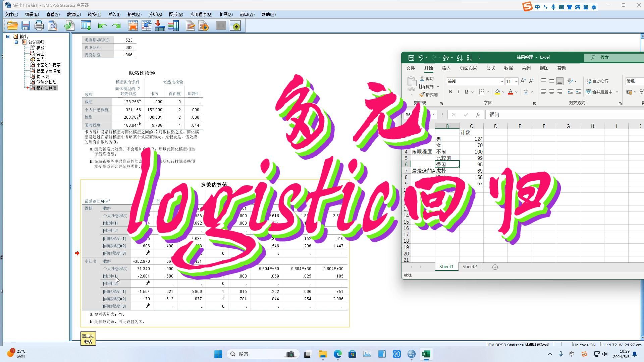The image size is (644, 362).
Task: Click the Open file icon in SPSS toolbar
Action: (x=12, y=26)
